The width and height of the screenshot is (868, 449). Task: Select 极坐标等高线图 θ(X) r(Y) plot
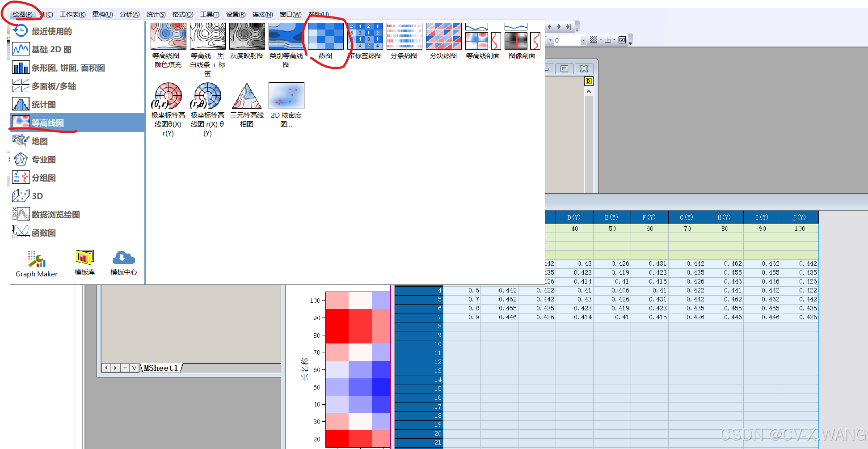tap(168, 95)
